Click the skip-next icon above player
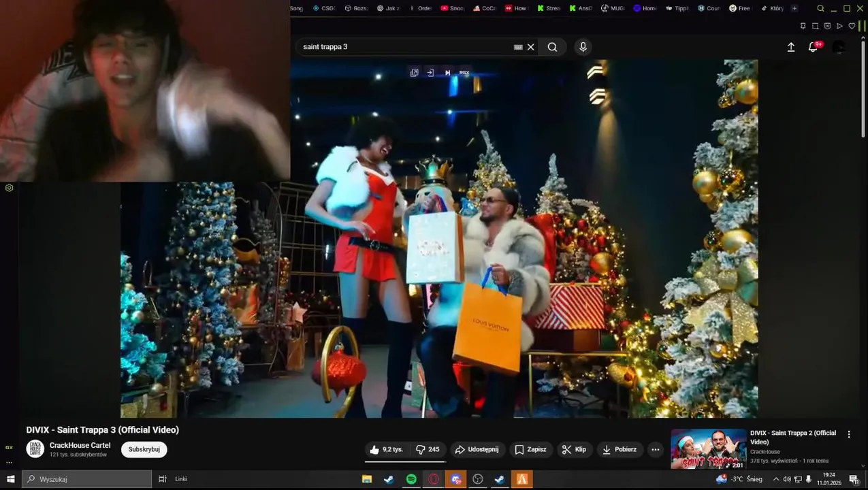 [x=447, y=73]
